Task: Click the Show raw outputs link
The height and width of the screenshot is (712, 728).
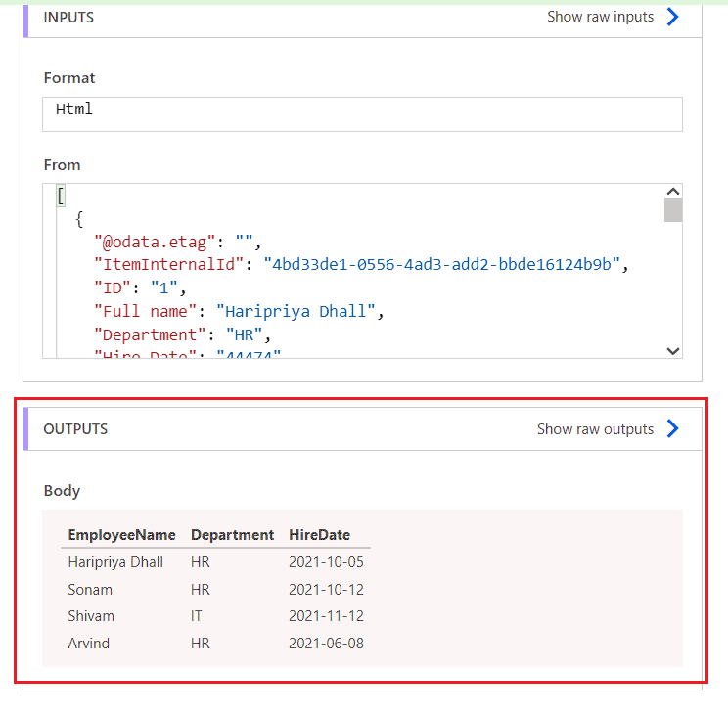Action: tap(595, 429)
